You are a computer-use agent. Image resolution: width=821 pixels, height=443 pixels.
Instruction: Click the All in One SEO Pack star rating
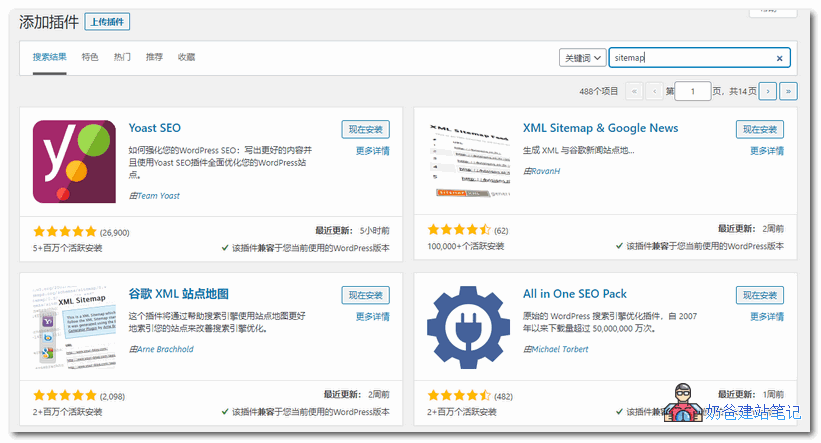[x=459, y=395]
